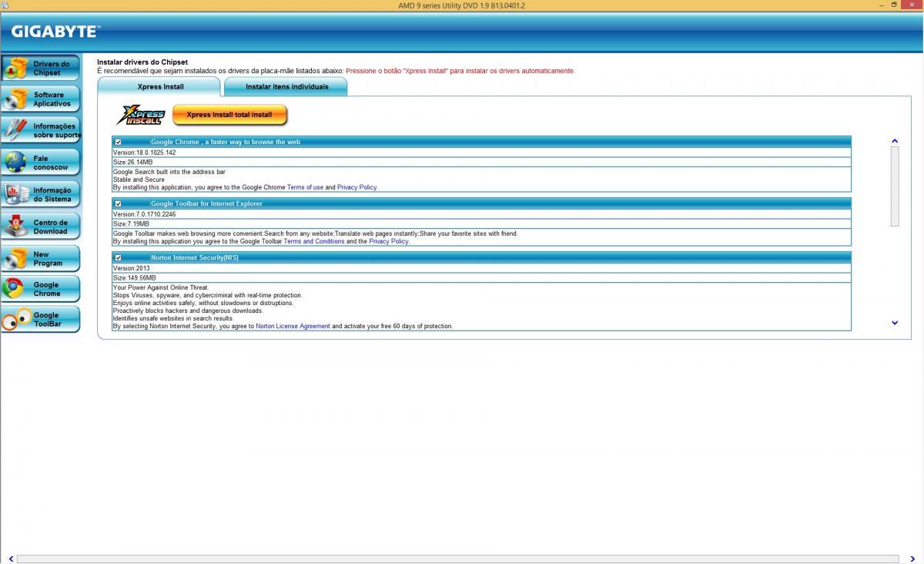Click list scroll up arrow
The width and height of the screenshot is (924, 564).
[895, 141]
